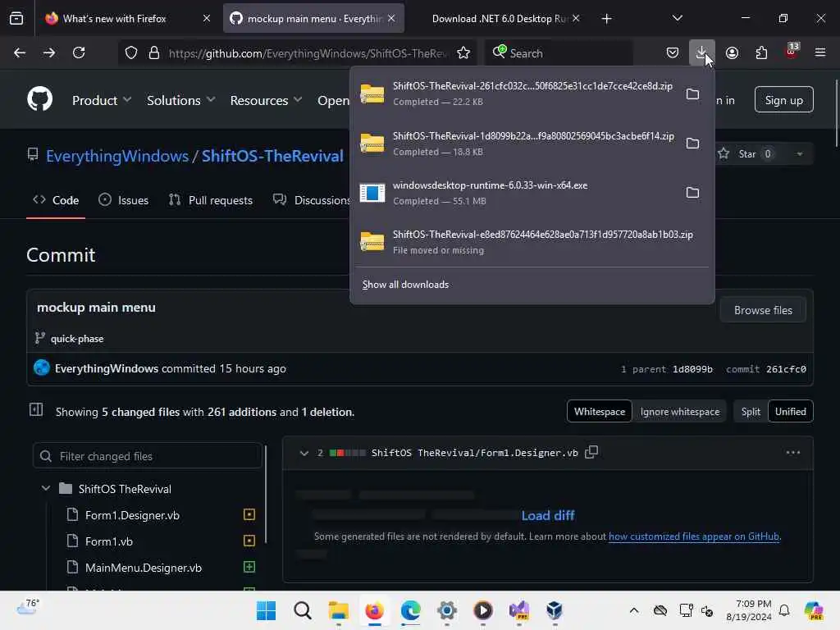Toggle the file tree sidebar

pyautogui.click(x=36, y=410)
